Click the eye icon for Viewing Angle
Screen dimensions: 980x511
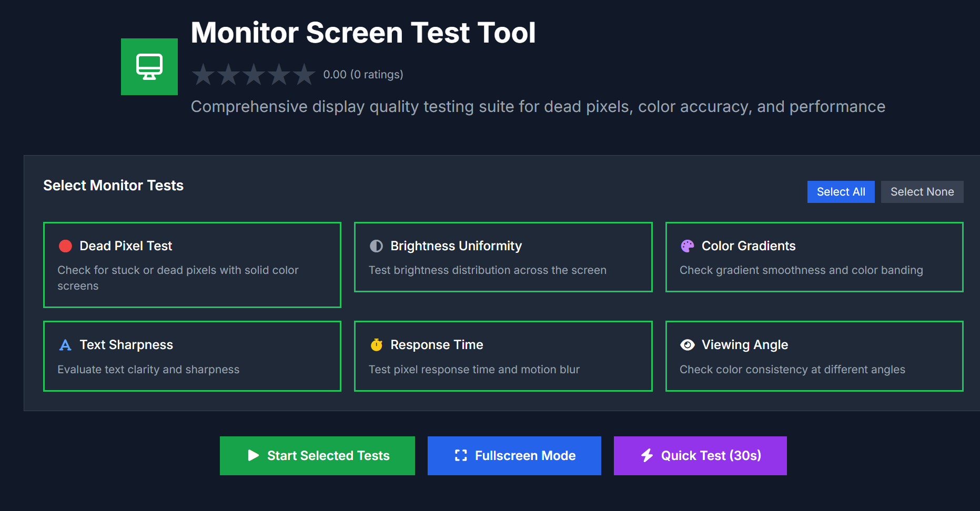pos(687,345)
